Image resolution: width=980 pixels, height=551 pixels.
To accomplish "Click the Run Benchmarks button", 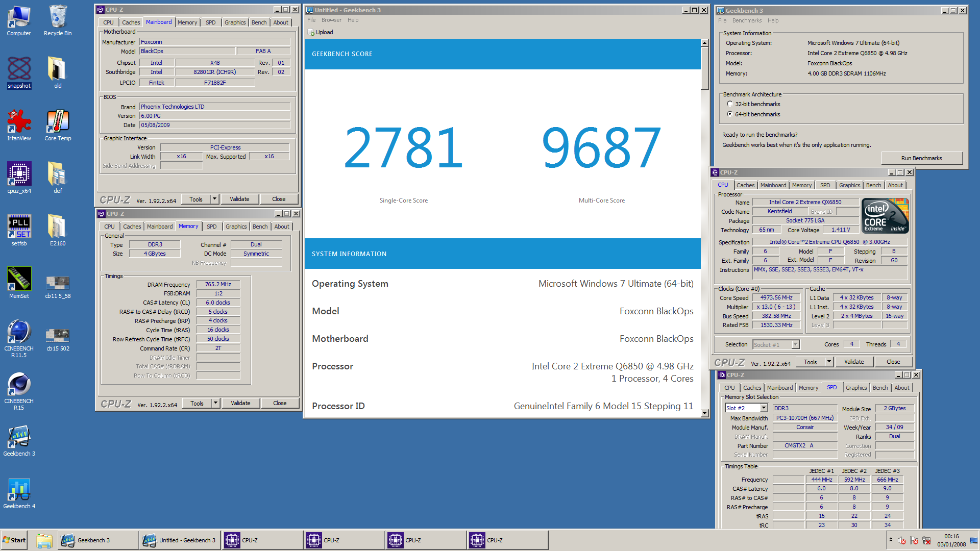I will coord(921,158).
